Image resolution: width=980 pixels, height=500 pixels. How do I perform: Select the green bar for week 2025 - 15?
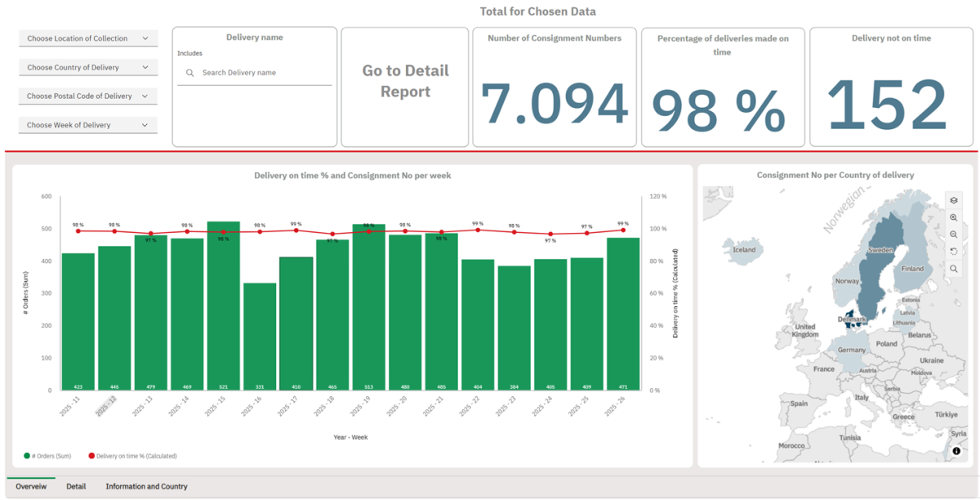click(223, 310)
